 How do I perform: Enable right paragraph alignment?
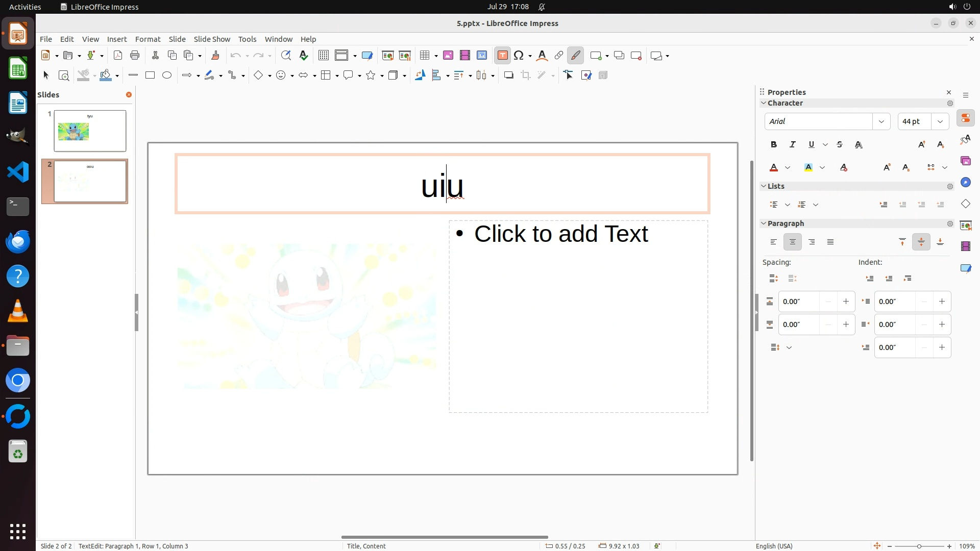click(812, 242)
